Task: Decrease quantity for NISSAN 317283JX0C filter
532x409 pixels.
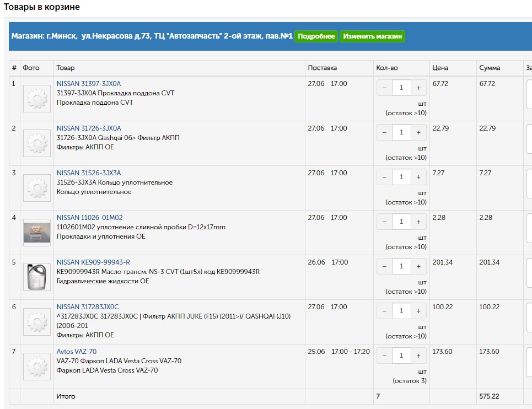Action: pyautogui.click(x=384, y=311)
